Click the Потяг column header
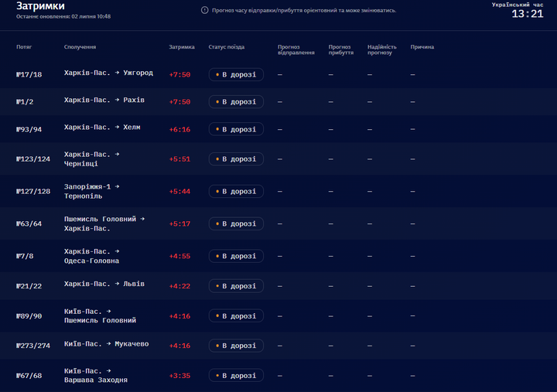Image resolution: width=557 pixels, height=392 pixels. [24, 47]
